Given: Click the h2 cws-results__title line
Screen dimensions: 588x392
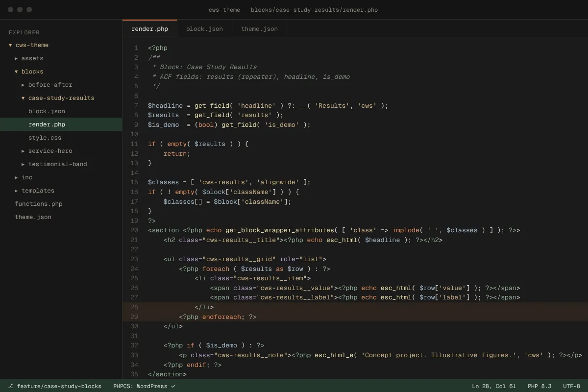Looking at the screenshot, I should (x=303, y=240).
